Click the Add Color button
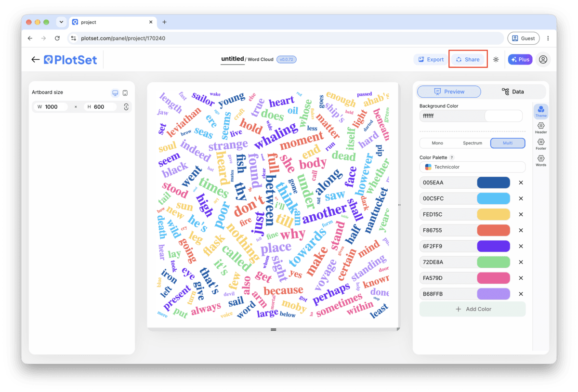 click(473, 309)
